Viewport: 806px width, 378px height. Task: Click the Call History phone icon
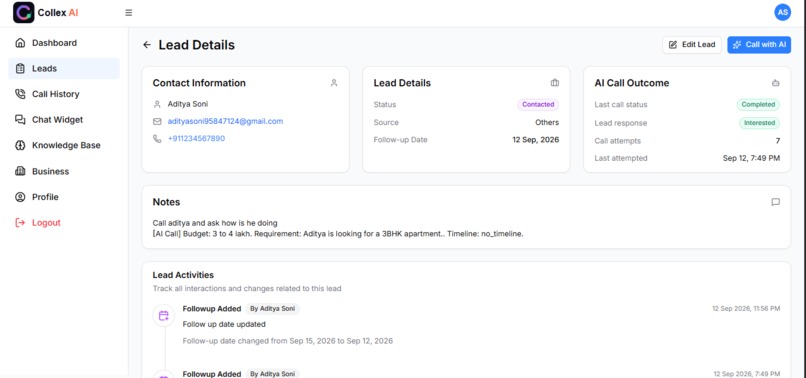click(x=20, y=94)
